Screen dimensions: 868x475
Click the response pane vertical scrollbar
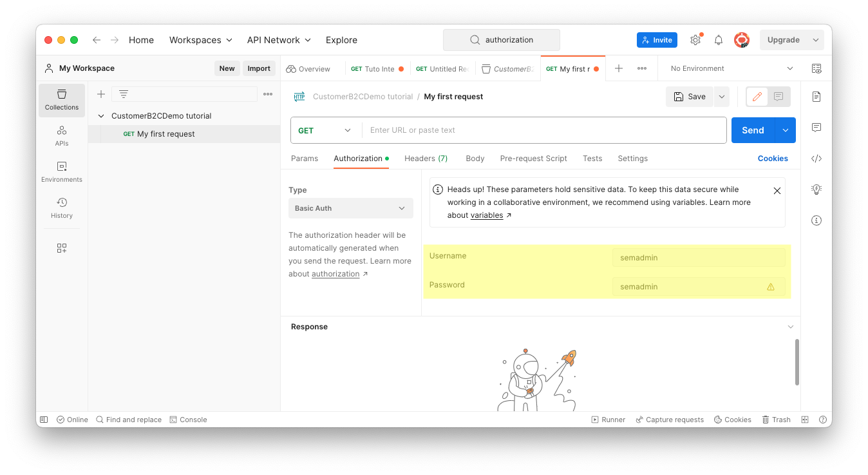(x=797, y=362)
